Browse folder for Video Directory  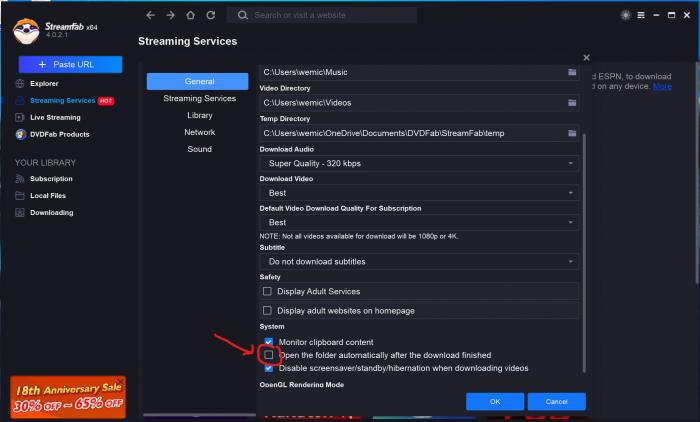pyautogui.click(x=572, y=103)
